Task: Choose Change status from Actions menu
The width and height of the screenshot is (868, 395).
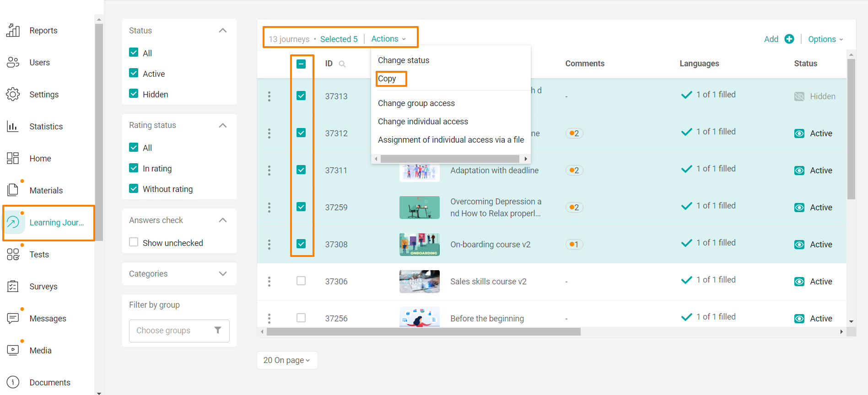Action: coord(404,60)
